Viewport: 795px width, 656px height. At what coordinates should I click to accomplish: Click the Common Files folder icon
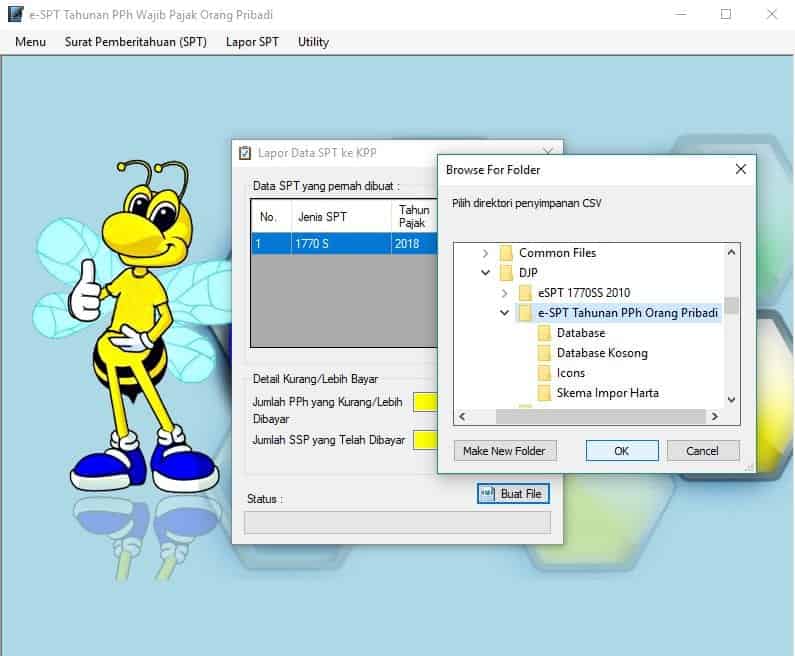point(506,252)
